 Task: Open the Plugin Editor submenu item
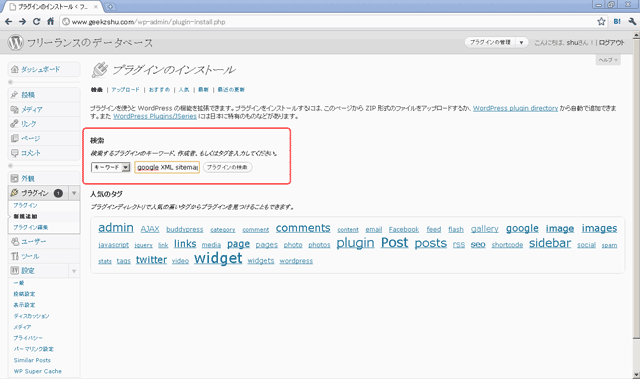[31, 227]
